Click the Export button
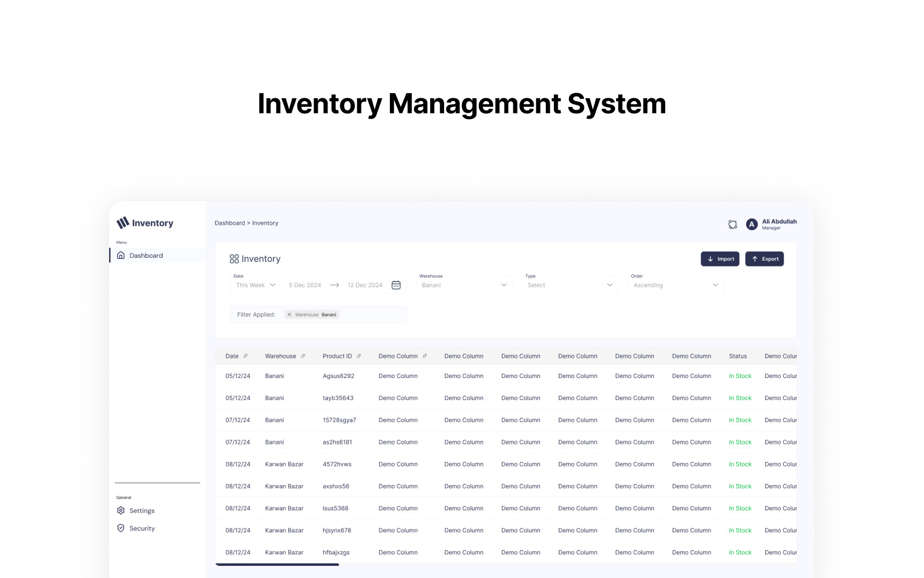 [764, 258]
